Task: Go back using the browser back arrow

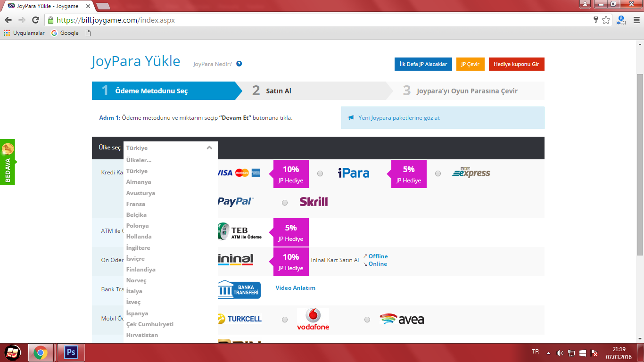Action: click(x=8, y=20)
